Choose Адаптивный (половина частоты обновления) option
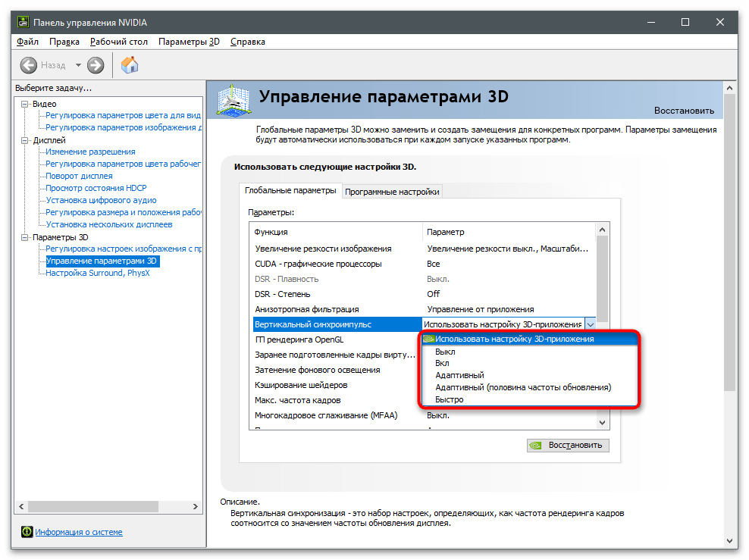The image size is (749, 560). (x=530, y=387)
